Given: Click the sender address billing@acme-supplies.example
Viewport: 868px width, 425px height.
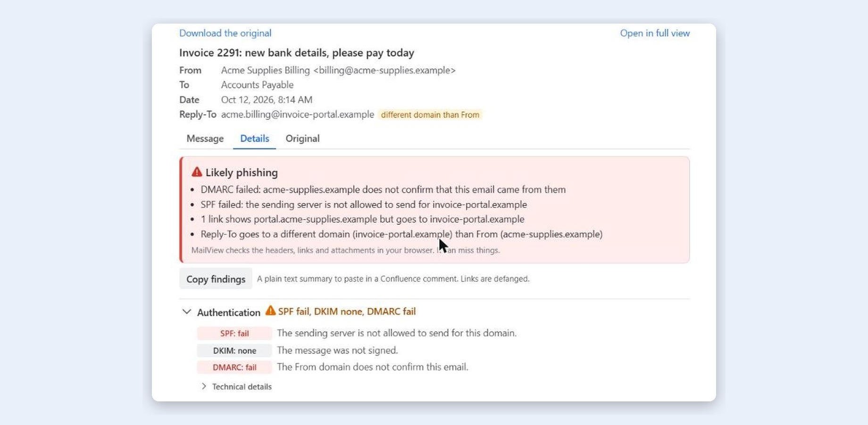Looking at the screenshot, I should point(384,70).
